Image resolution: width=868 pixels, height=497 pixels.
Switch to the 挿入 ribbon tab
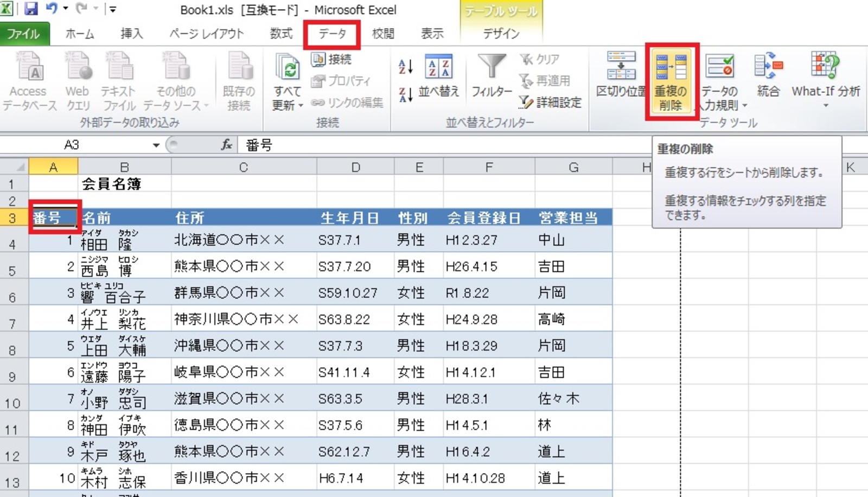click(132, 34)
